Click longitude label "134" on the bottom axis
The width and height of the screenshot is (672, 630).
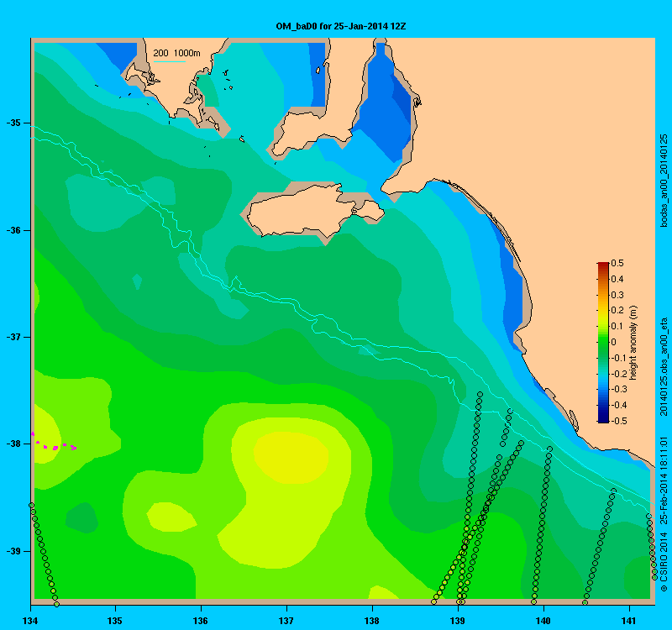(x=30, y=621)
